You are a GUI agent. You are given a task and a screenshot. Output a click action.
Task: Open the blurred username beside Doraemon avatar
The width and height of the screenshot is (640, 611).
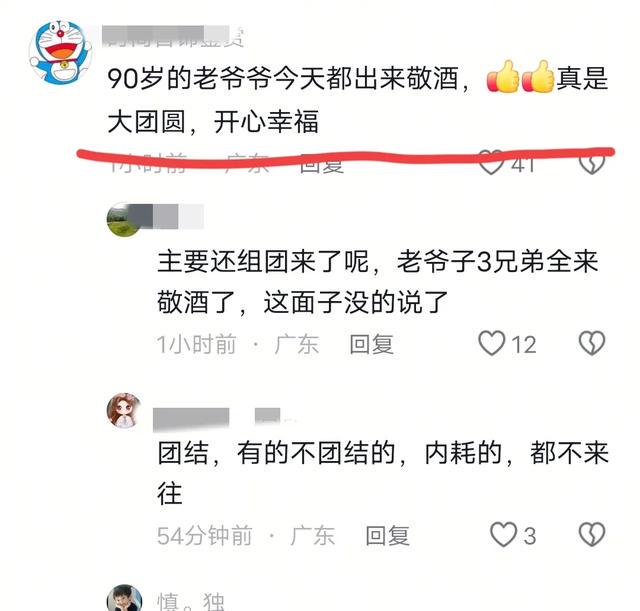173,36
